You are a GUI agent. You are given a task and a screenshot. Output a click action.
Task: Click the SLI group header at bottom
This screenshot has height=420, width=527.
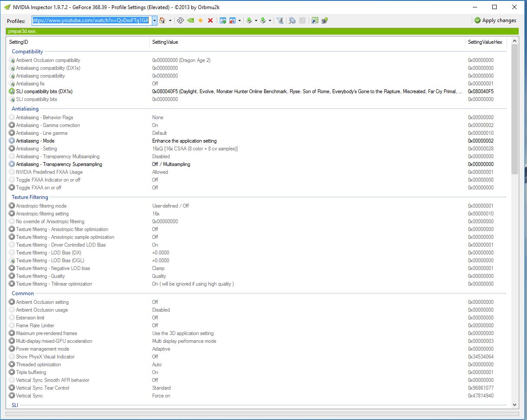point(15,405)
